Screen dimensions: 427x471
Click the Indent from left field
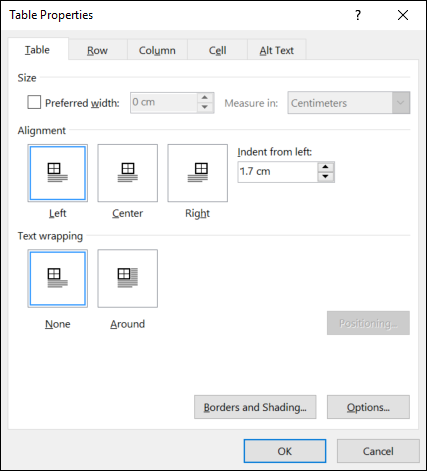click(277, 172)
